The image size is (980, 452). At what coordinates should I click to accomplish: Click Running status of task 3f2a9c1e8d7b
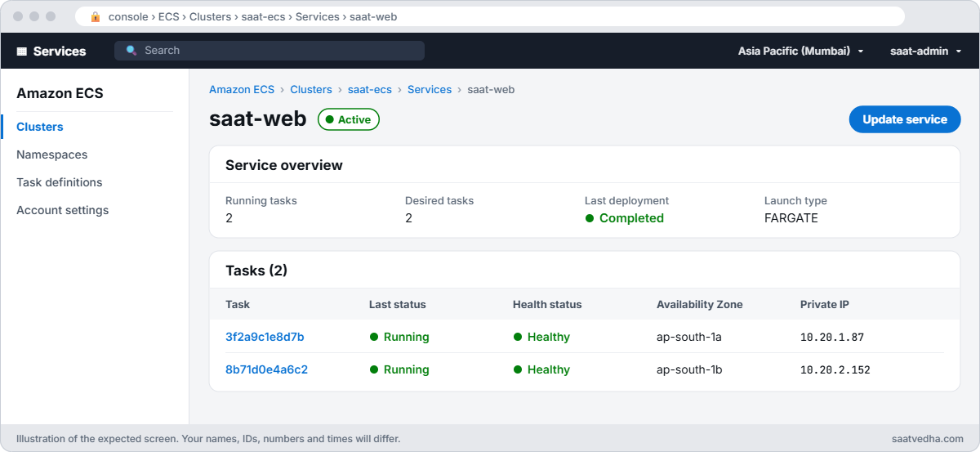pos(399,337)
